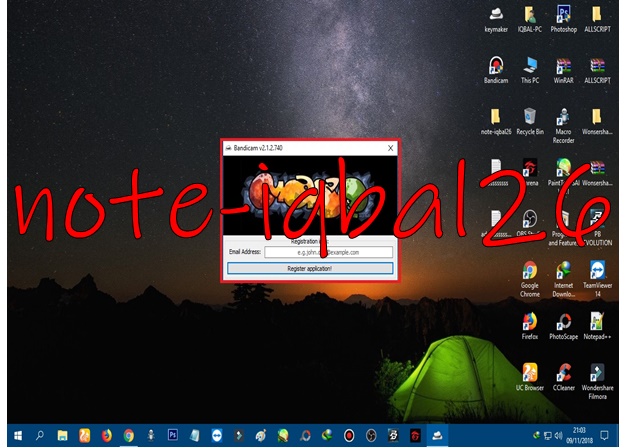
Task: Select the Wondersha... folder icon
Action: [x=597, y=121]
